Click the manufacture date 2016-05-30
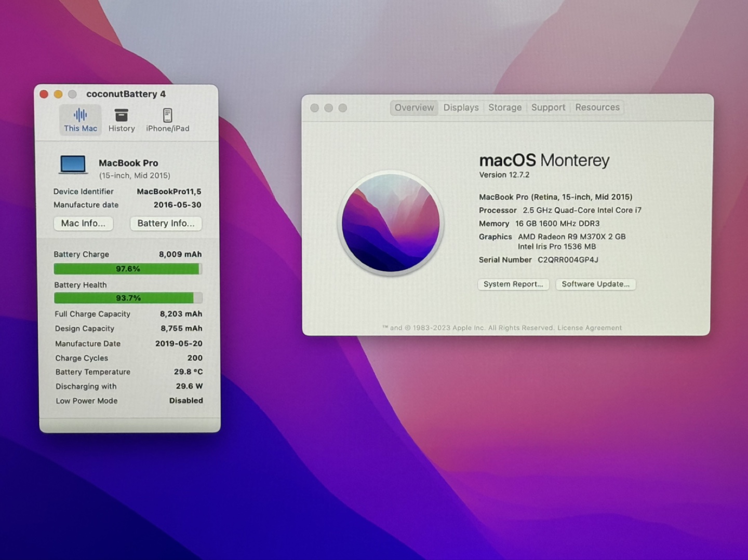 tap(177, 205)
